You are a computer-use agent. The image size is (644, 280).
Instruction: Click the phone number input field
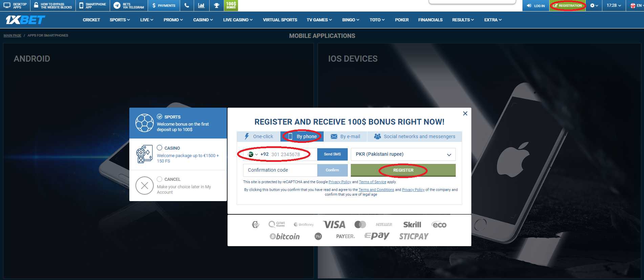[293, 154]
